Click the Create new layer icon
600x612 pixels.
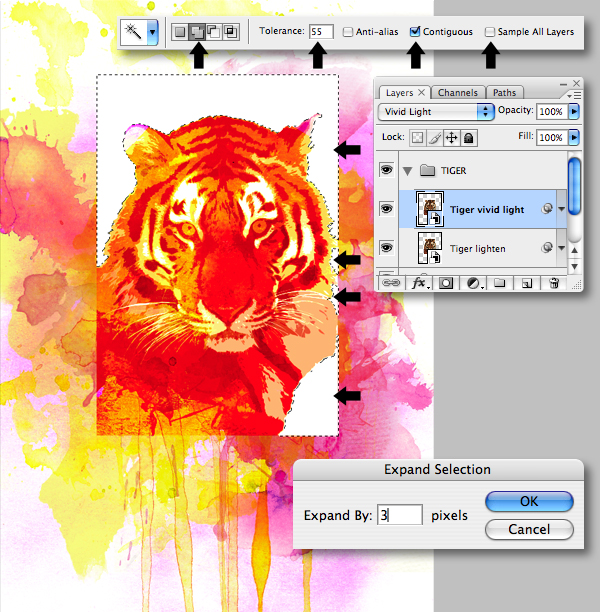(527, 283)
